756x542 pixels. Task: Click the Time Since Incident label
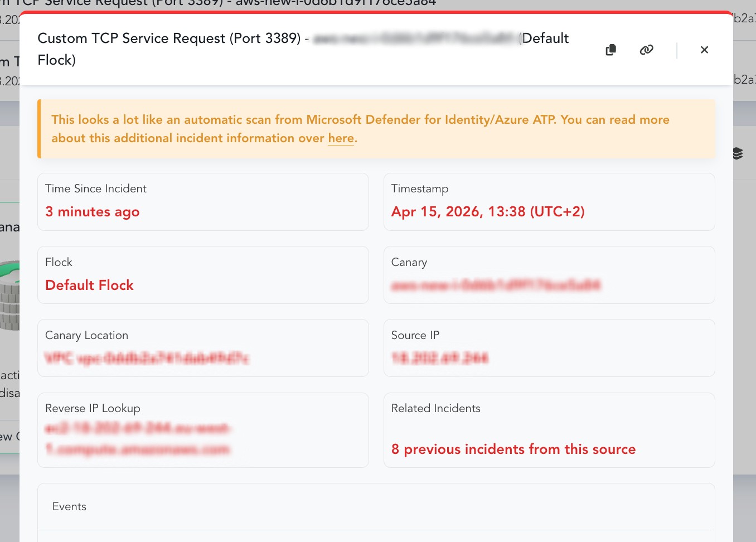(95, 188)
